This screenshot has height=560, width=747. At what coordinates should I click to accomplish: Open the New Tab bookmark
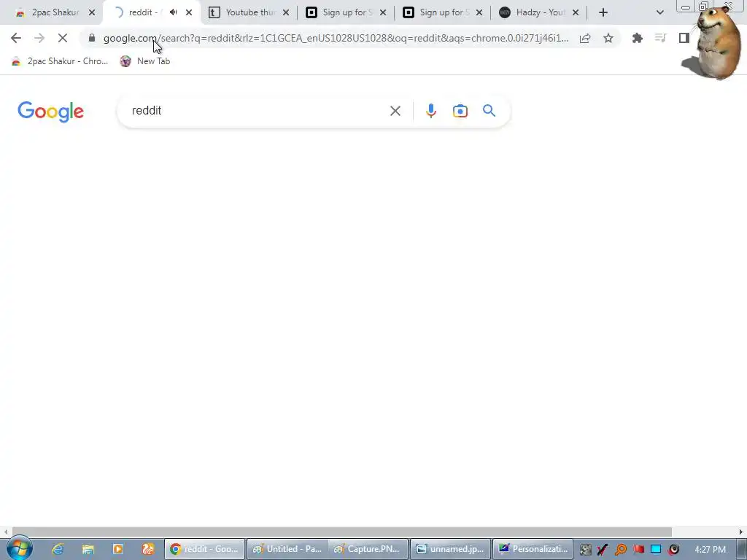(145, 61)
